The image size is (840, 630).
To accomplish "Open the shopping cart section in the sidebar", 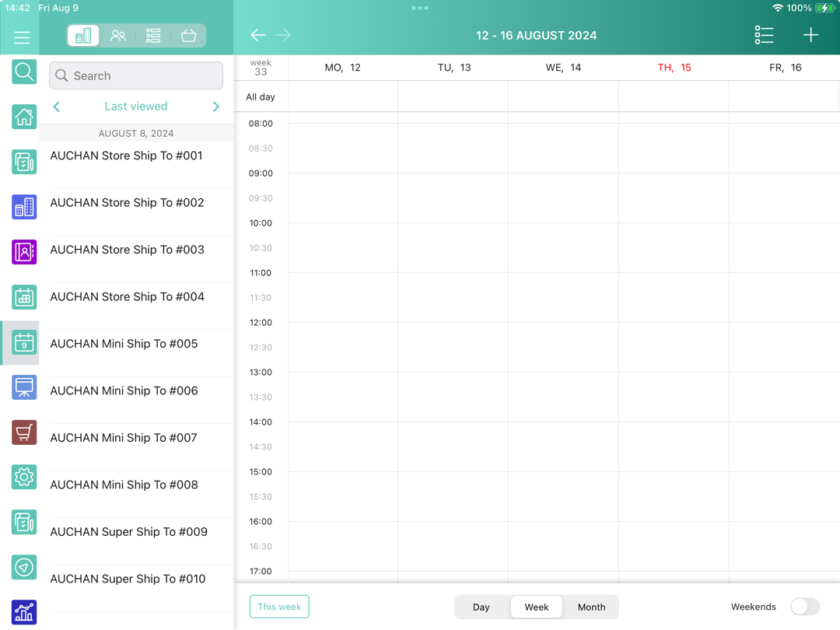I will (x=23, y=432).
